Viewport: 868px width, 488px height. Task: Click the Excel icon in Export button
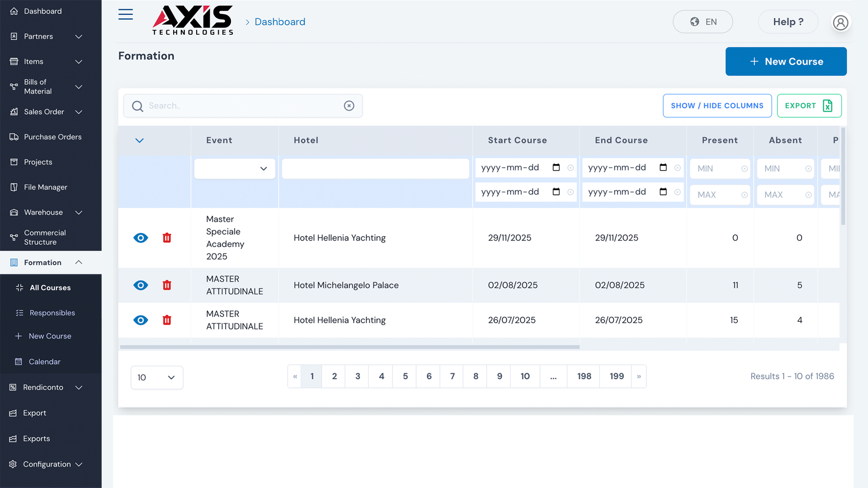click(827, 106)
